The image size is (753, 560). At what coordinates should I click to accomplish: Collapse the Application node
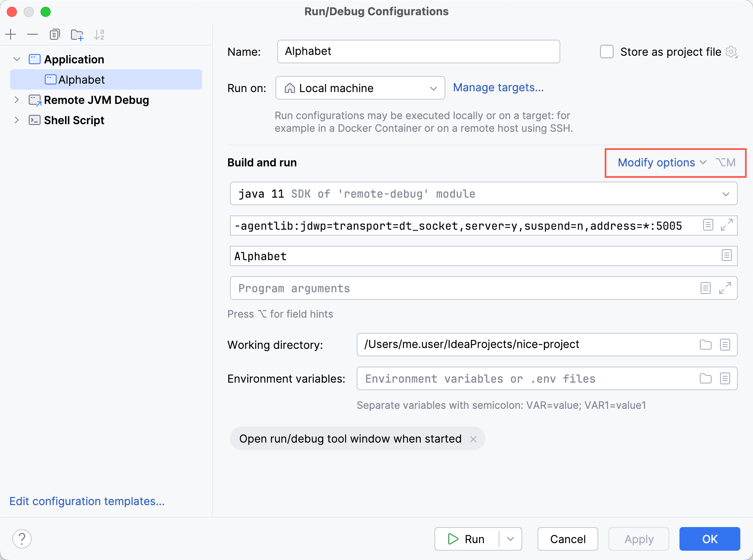click(16, 59)
